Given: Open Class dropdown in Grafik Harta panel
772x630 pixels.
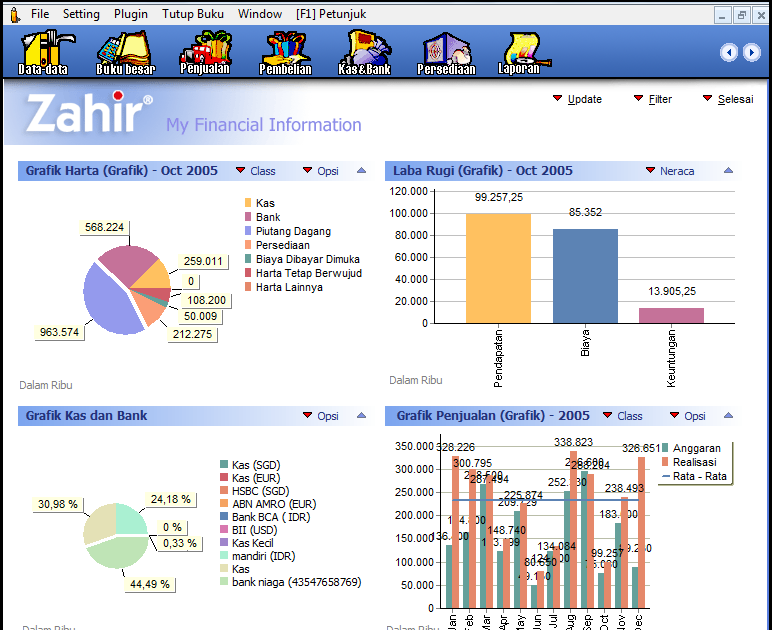Looking at the screenshot, I should click(256, 171).
